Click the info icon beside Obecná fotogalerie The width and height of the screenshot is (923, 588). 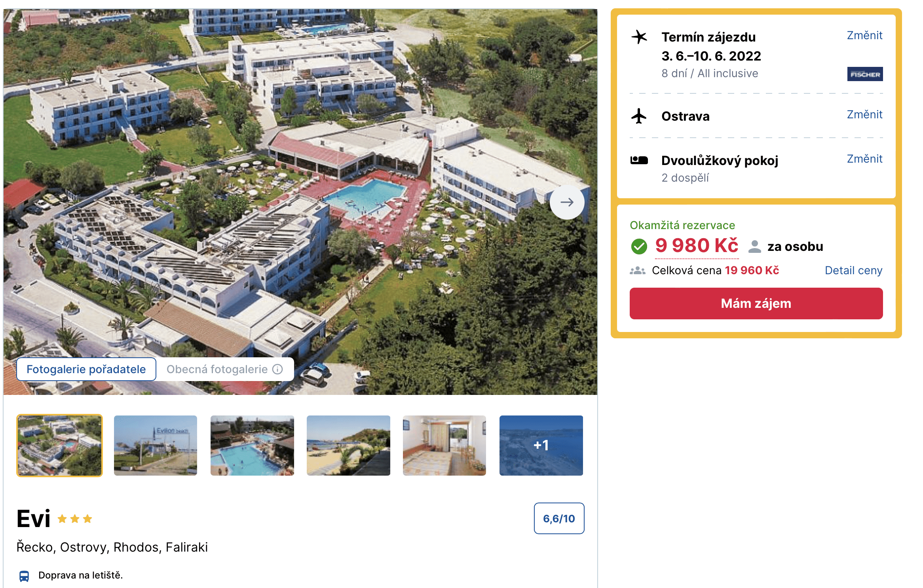click(x=278, y=369)
